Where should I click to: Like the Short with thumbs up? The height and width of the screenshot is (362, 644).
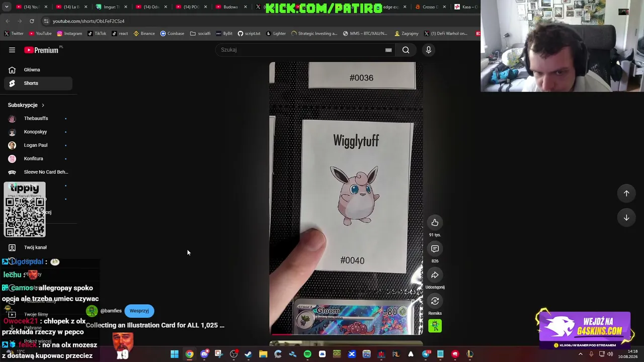coord(435,223)
